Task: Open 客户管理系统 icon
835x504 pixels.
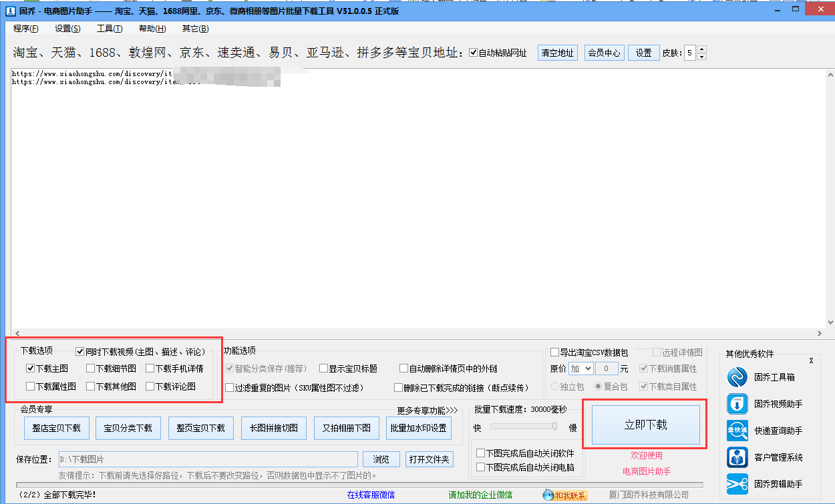Action: tap(737, 457)
